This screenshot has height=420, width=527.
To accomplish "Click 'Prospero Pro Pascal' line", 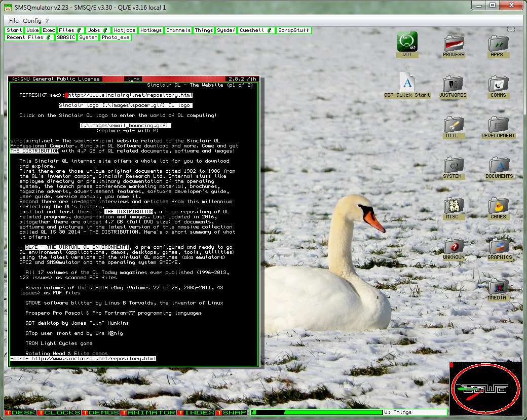I will [114, 313].
